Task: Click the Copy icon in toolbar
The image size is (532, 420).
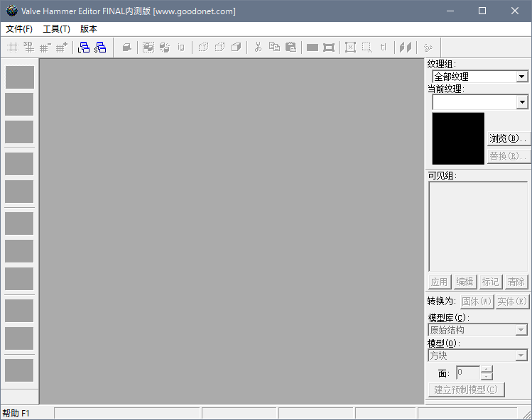Action: [x=274, y=47]
